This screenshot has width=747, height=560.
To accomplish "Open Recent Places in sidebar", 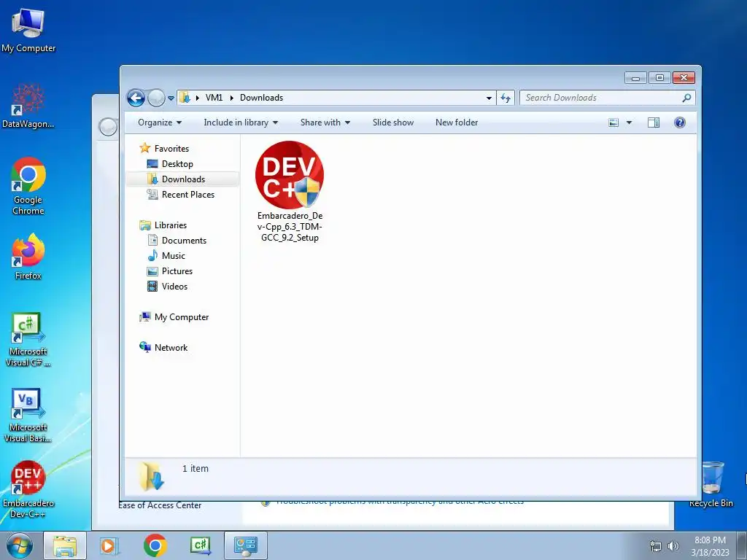I will [181, 194].
